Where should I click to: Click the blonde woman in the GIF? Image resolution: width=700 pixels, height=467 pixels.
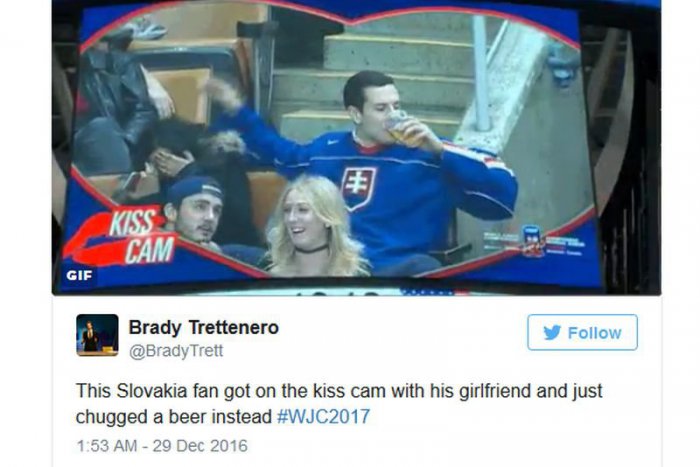(x=312, y=228)
